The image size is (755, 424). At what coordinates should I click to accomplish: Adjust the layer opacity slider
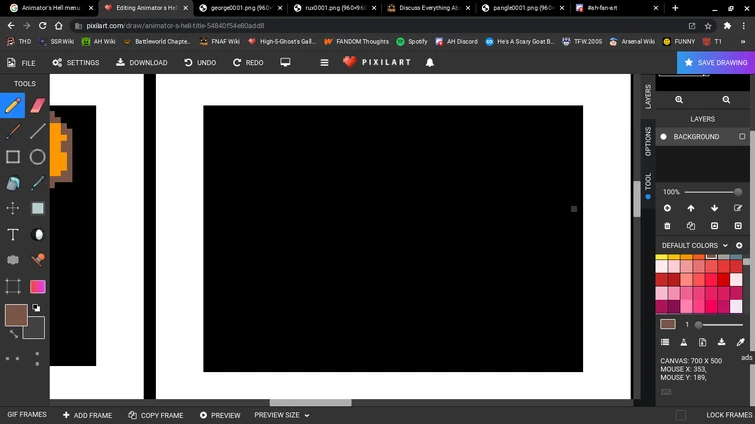tap(714, 192)
